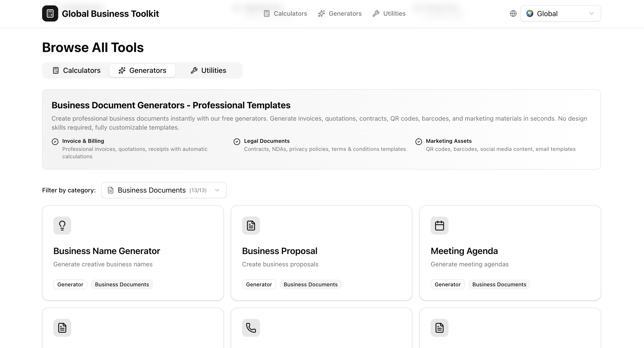This screenshot has height=348, width=644.
Task: Click the Legal Documents checkmark icon
Action: tap(237, 142)
